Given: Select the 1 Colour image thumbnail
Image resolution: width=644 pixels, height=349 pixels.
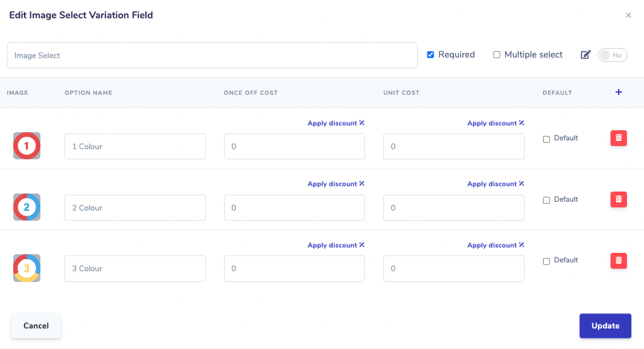Looking at the screenshot, I should (x=27, y=146).
